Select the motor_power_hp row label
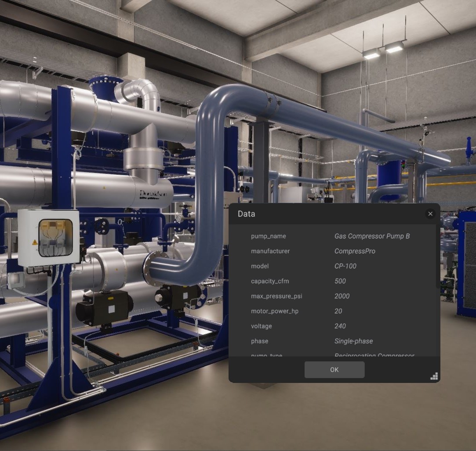Image resolution: width=476 pixels, height=451 pixels. tap(274, 311)
